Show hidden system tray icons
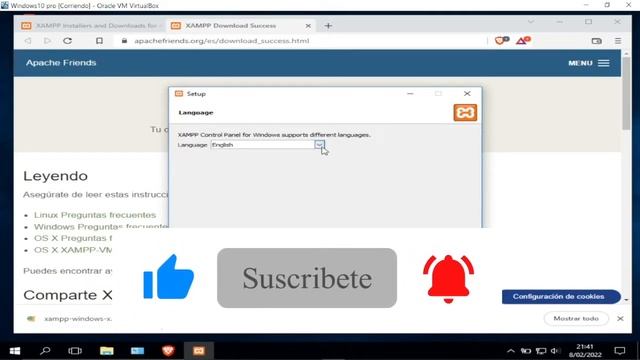This screenshot has height=360, width=640. point(511,351)
